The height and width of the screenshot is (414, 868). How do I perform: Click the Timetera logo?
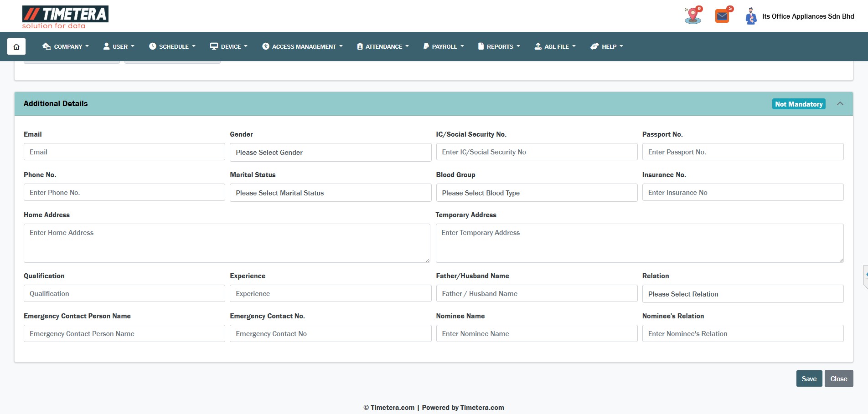(65, 17)
